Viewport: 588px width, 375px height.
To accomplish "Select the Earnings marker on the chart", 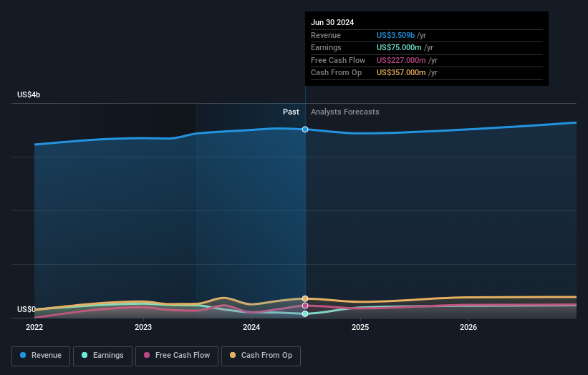I will click(x=305, y=313).
